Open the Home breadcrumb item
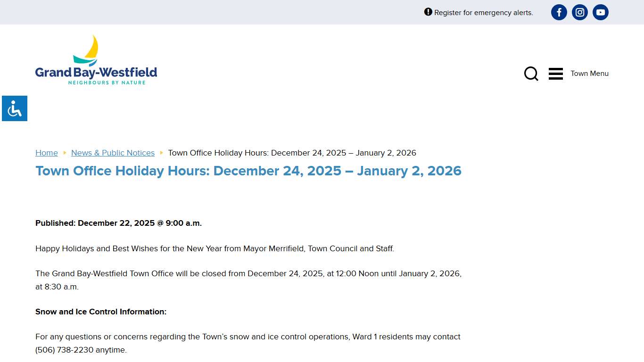 pyautogui.click(x=46, y=153)
